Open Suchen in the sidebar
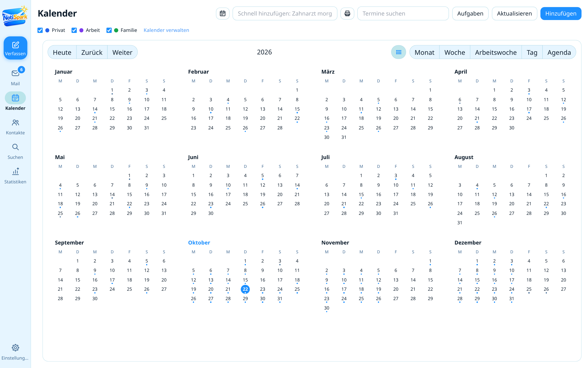This screenshot has width=588, height=368. click(x=15, y=151)
